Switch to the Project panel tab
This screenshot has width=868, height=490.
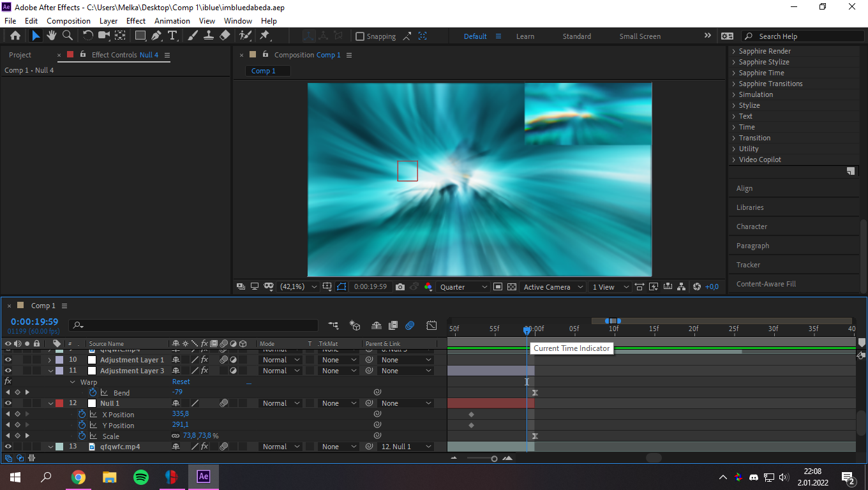[20, 55]
